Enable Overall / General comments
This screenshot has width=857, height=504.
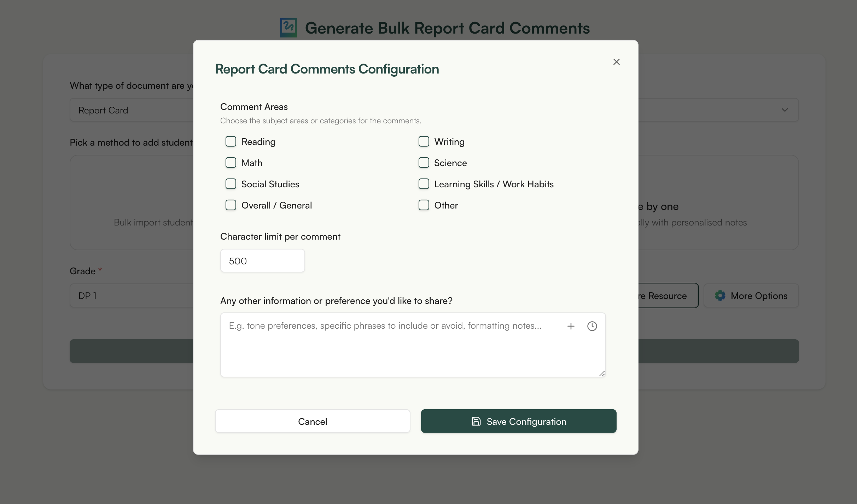pyautogui.click(x=231, y=205)
